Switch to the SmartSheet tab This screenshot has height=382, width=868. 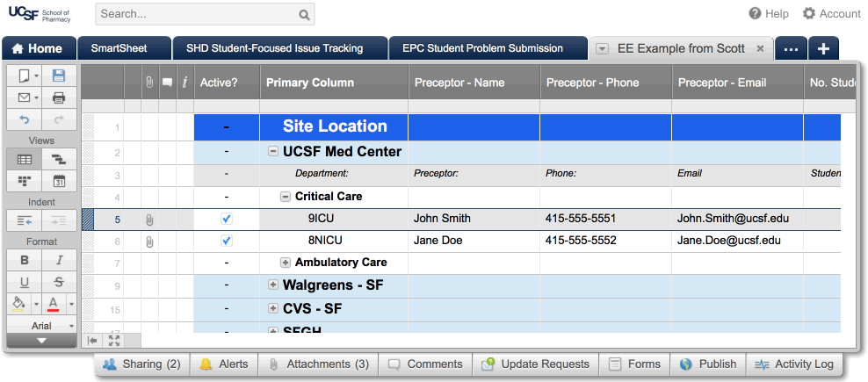118,48
